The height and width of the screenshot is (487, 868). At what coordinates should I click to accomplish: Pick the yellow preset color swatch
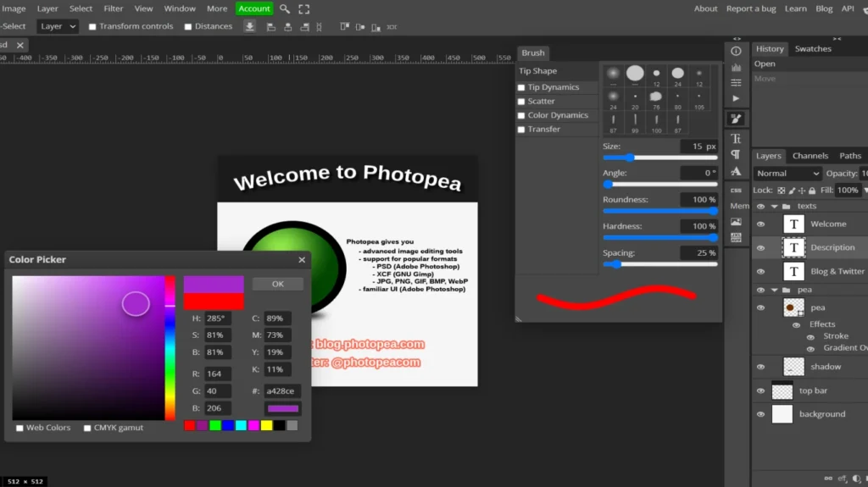(266, 425)
